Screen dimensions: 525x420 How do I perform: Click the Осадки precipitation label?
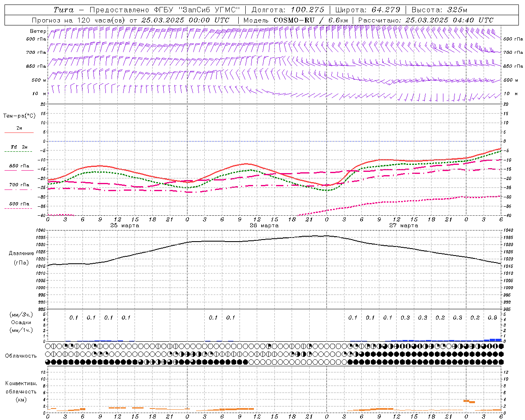point(21,322)
